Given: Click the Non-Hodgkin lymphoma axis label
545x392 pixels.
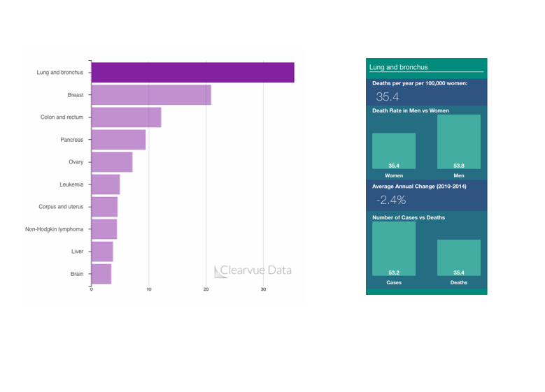Looking at the screenshot, I should (54, 229).
